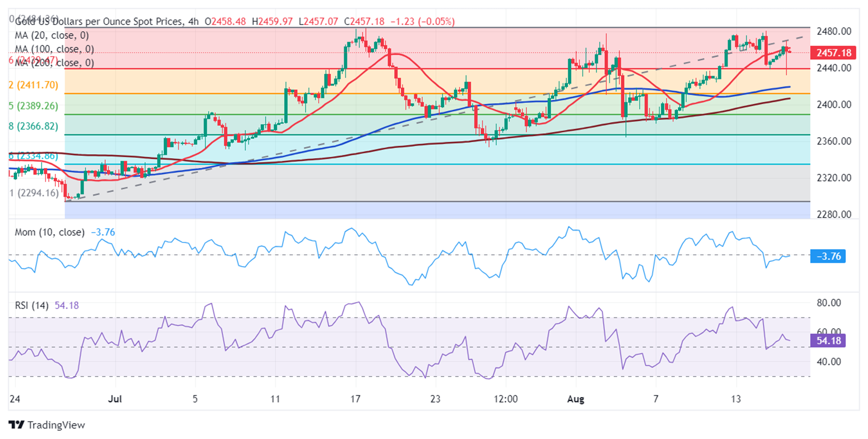Click the Aug marker on time axis

coord(576,399)
